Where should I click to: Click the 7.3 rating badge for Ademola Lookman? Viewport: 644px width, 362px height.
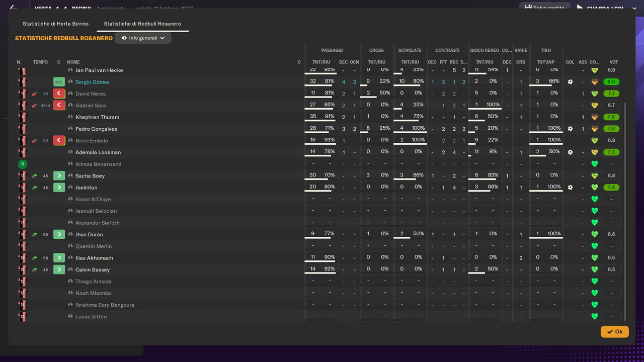pos(611,152)
